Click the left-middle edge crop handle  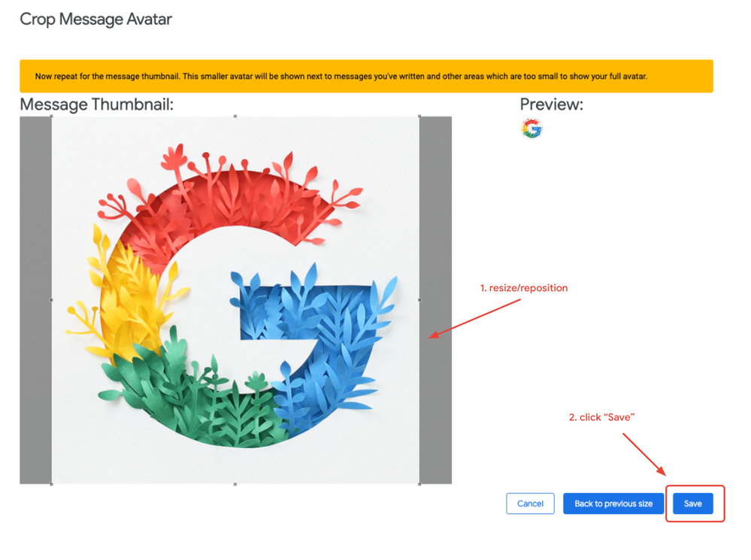(x=51, y=300)
